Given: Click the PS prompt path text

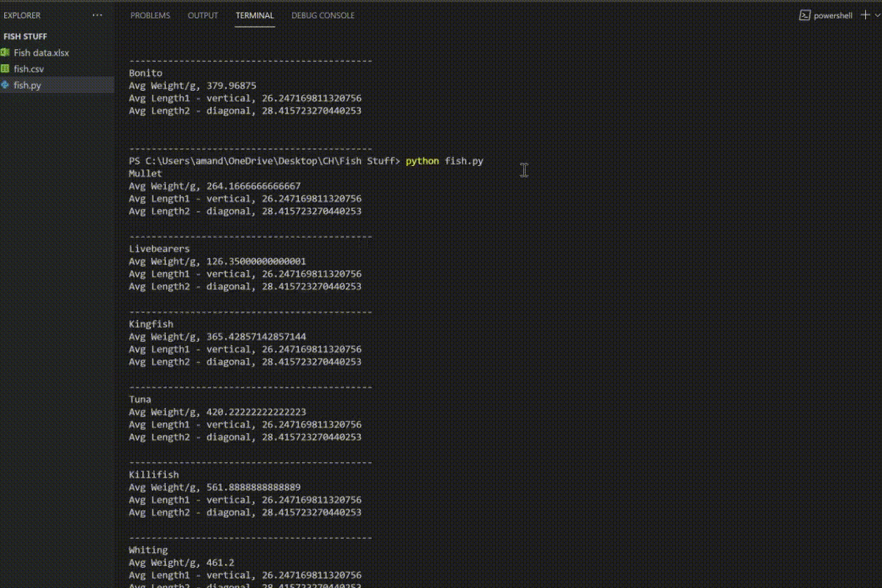Looking at the screenshot, I should click(x=264, y=161).
